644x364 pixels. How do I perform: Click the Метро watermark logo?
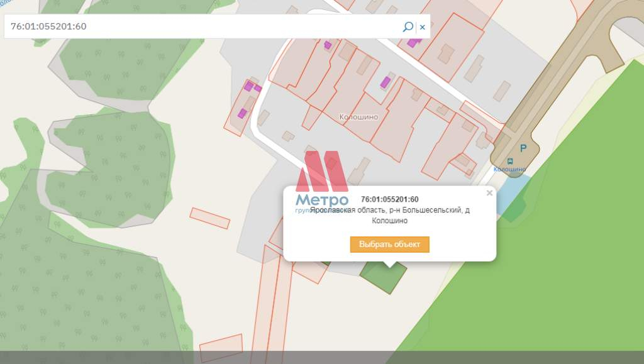322,182
